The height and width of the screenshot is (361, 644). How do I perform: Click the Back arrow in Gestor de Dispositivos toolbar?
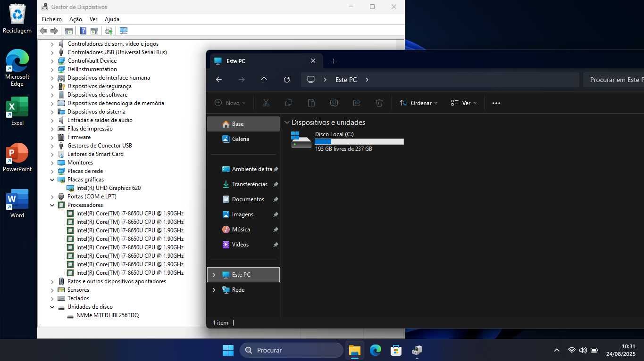coord(43,31)
